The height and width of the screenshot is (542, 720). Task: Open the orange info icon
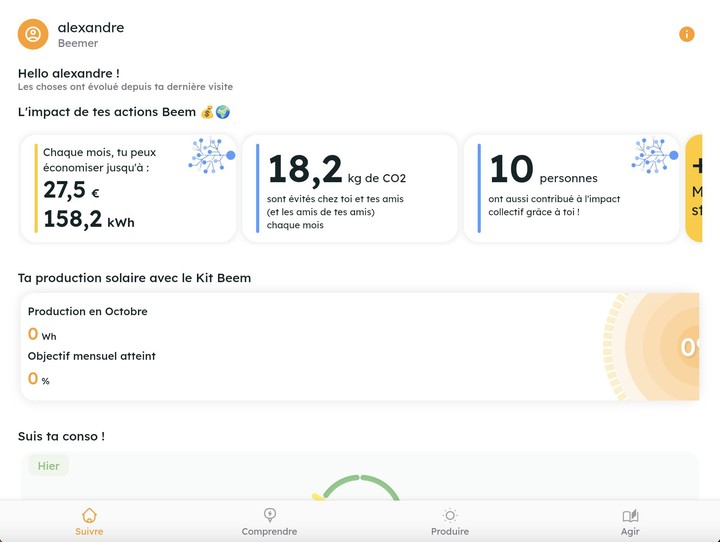click(687, 34)
